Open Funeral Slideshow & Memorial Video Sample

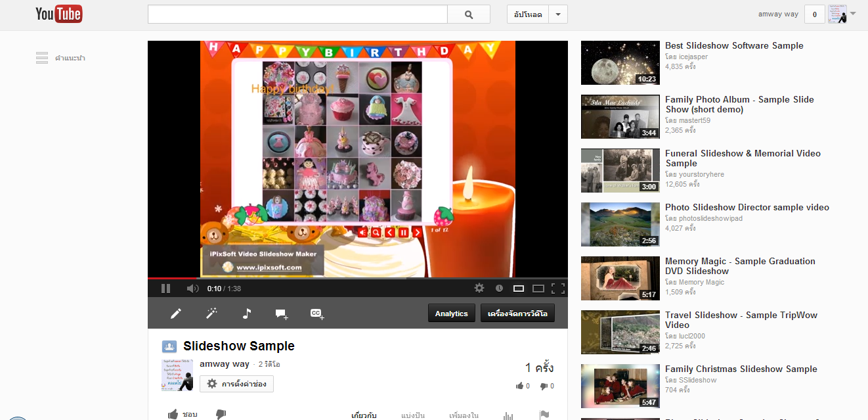pos(743,158)
